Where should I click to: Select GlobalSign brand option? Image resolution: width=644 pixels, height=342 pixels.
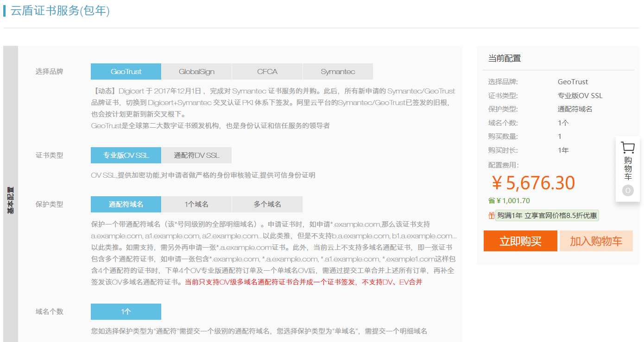[196, 72]
